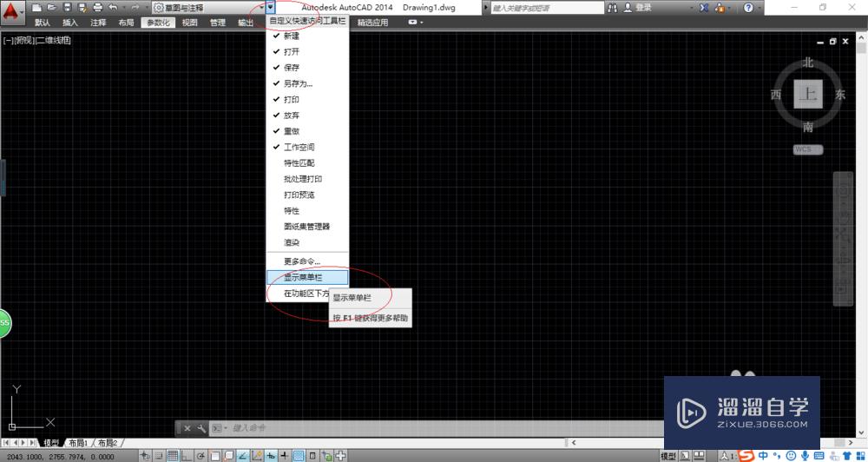Uncheck 打开 in the customize menu

[307, 51]
